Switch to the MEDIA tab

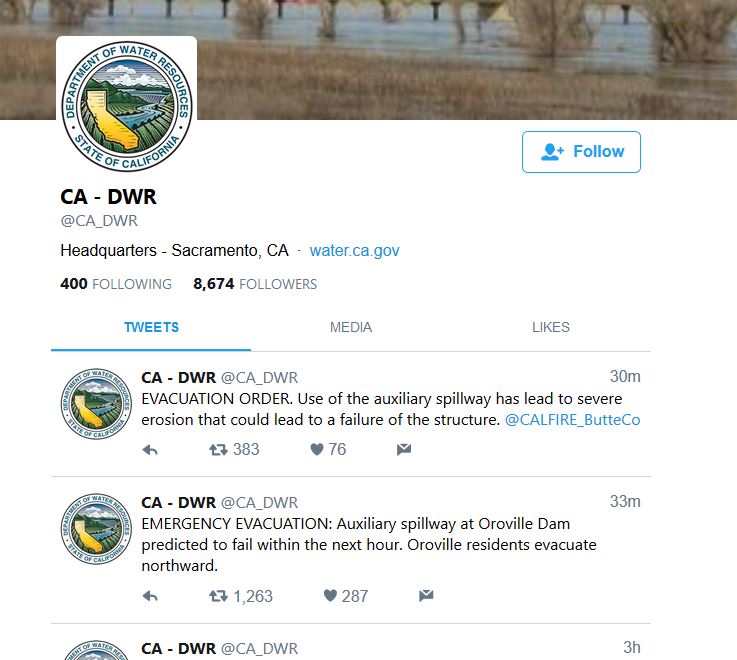[x=351, y=327]
